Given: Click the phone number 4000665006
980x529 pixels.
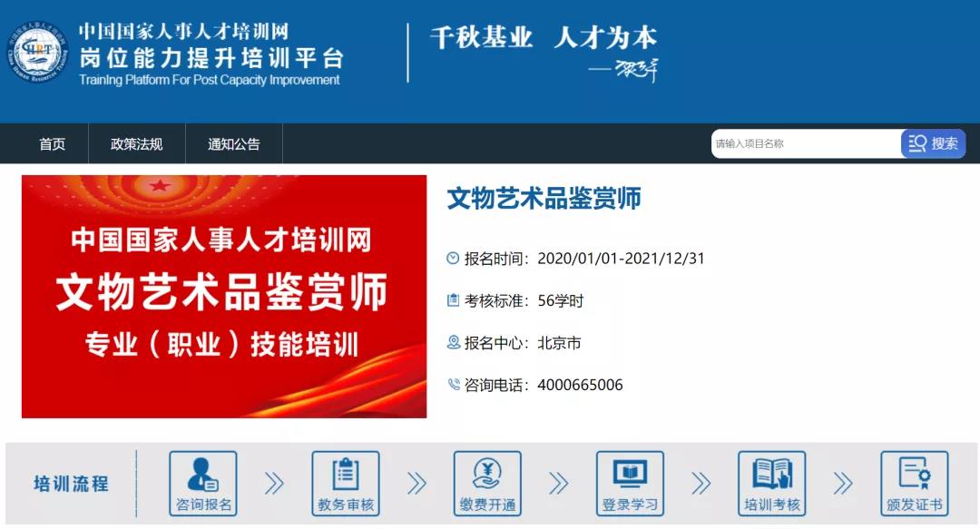Looking at the screenshot, I should (x=580, y=385).
